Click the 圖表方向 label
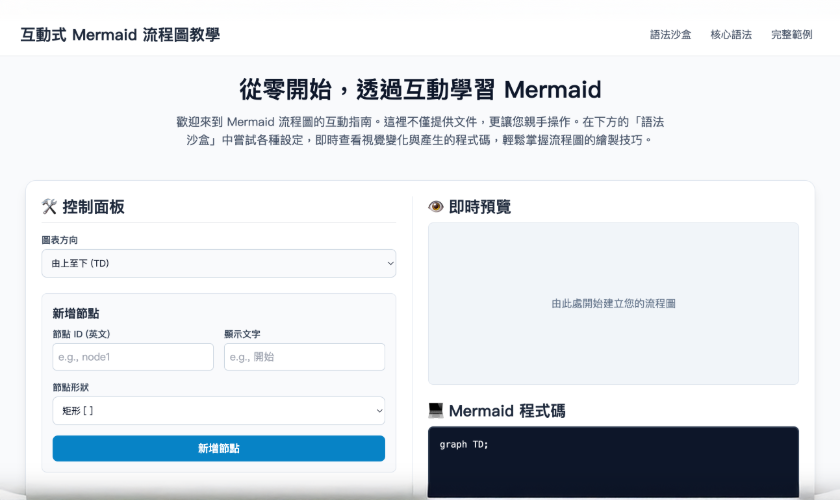 [x=59, y=240]
